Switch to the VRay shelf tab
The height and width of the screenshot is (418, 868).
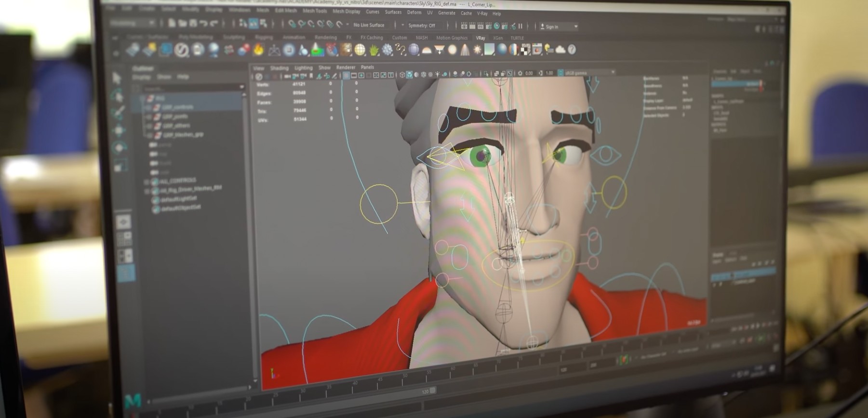coord(480,38)
